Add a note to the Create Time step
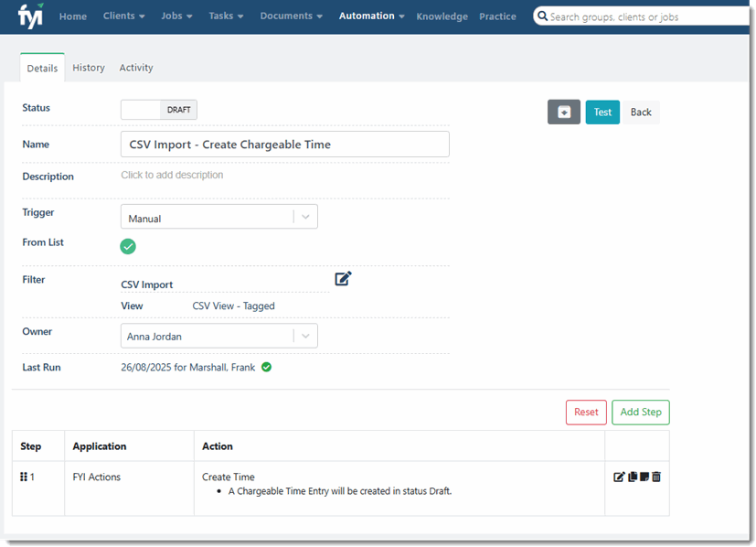 tap(644, 477)
